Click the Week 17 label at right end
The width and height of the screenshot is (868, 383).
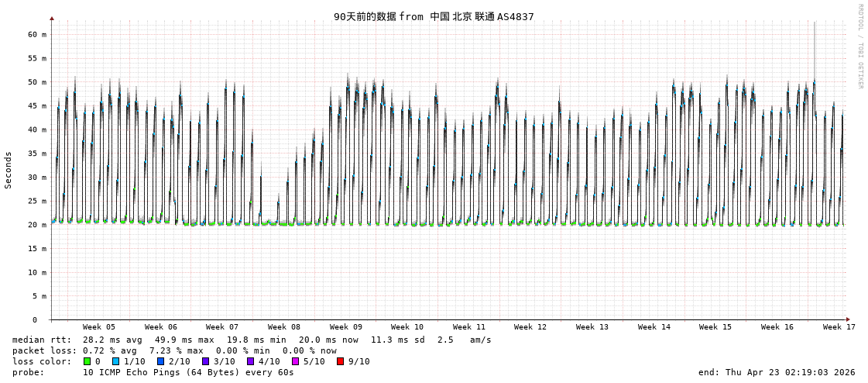click(x=839, y=327)
